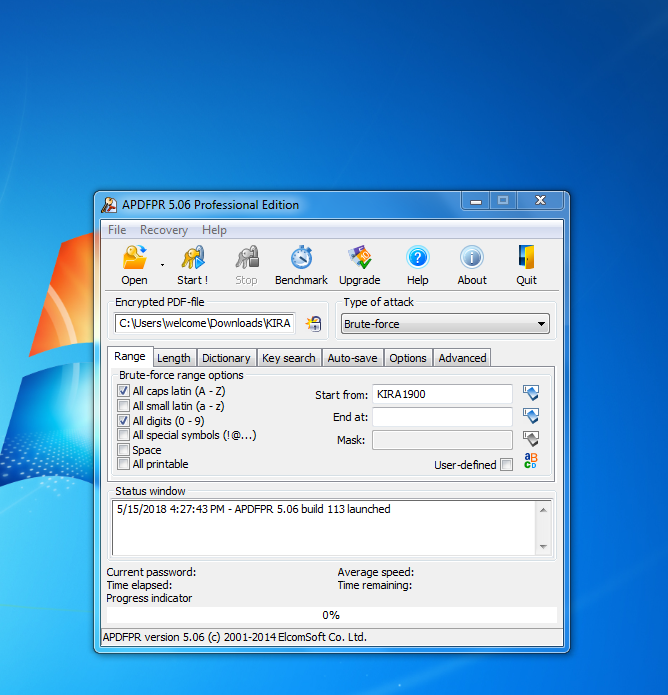
Task: Click the ElcomSoft copyright status bar text
Action: pos(234,637)
